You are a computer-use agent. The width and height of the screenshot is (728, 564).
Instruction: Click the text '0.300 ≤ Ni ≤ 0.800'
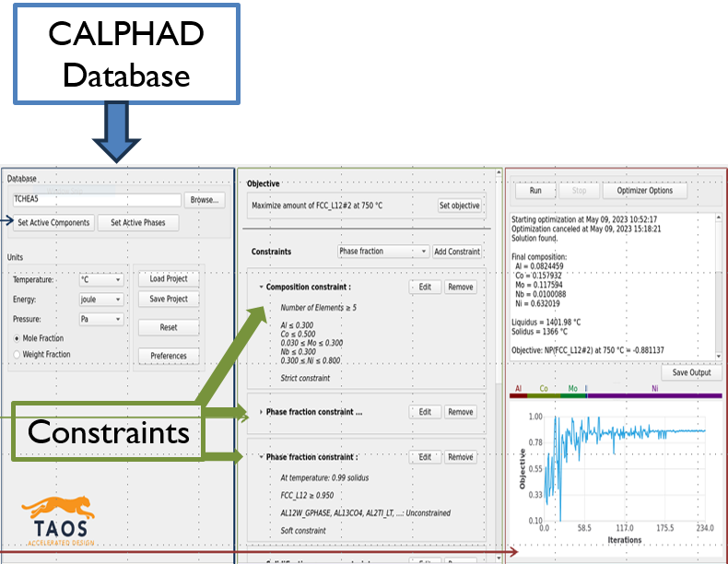pos(311,360)
